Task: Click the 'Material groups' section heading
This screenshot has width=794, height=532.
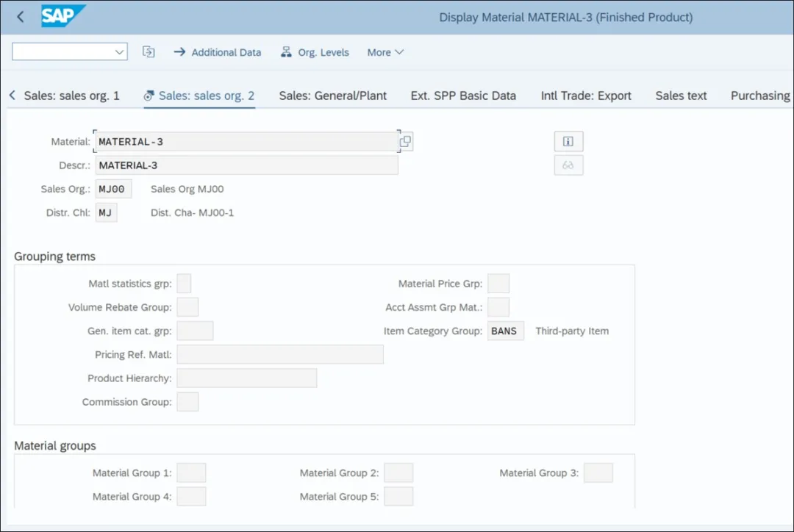Action: (54, 445)
